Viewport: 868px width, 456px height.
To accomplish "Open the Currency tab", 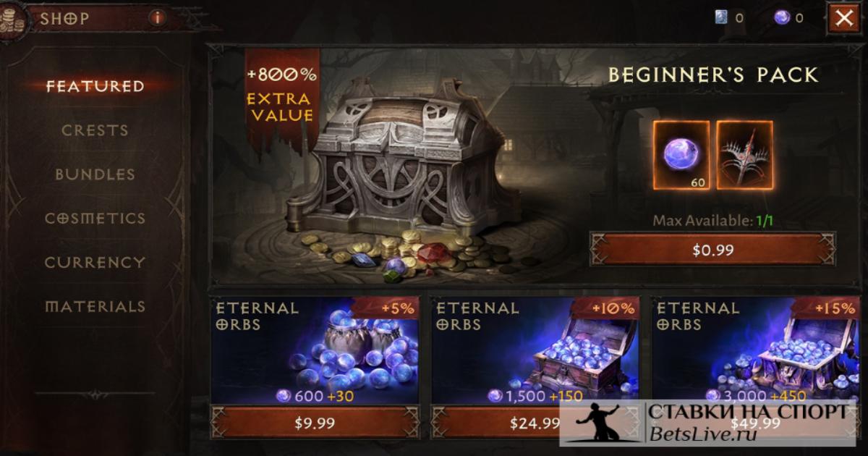I will (x=95, y=263).
